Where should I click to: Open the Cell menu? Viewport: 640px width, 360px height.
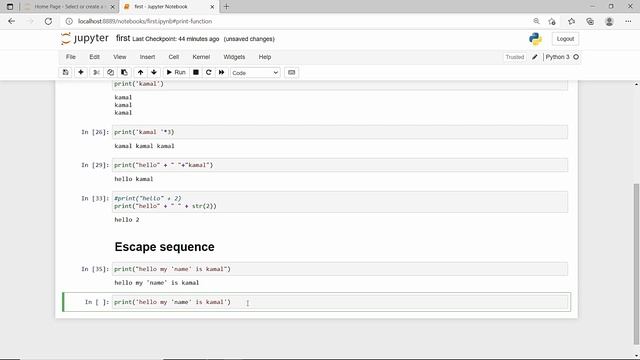tap(174, 57)
